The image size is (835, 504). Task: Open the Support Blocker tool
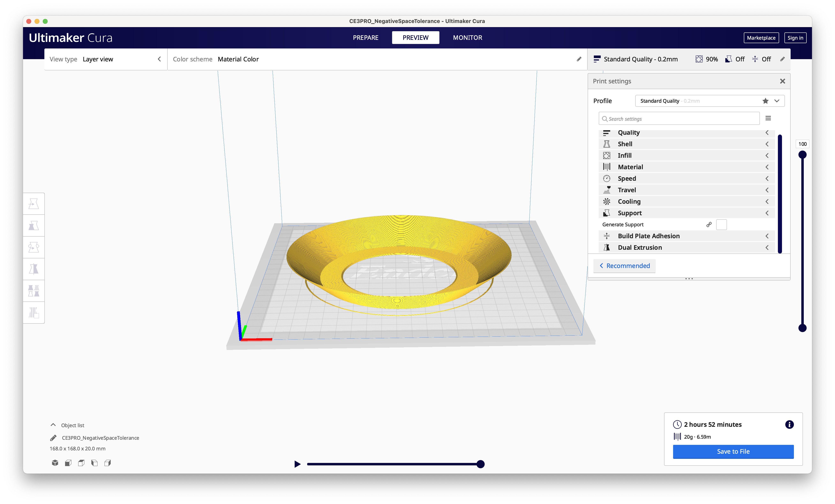[33, 312]
